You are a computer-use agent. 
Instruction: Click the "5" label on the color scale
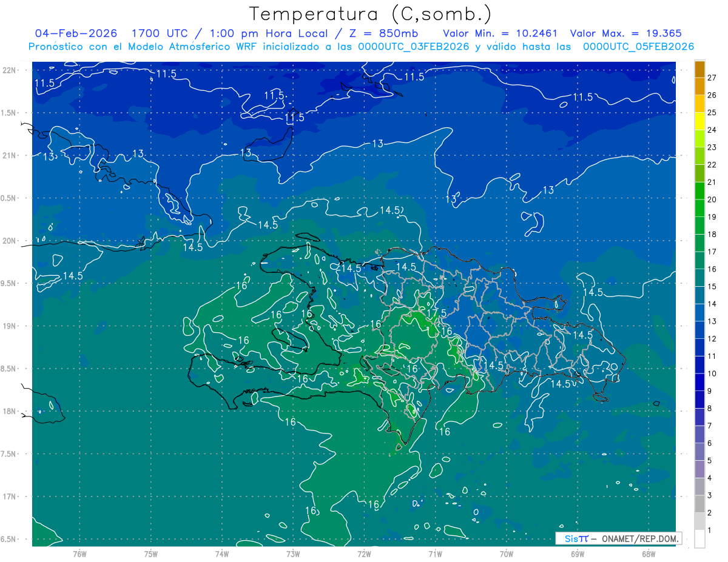(710, 461)
